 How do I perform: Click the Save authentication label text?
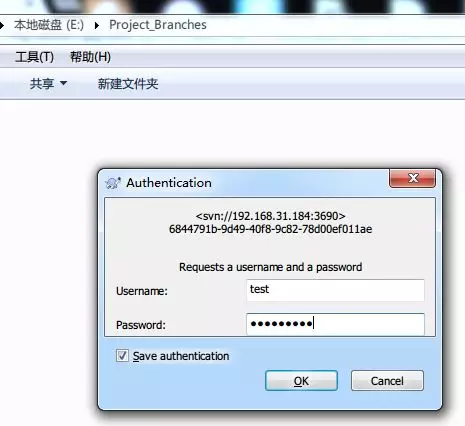[x=181, y=356]
